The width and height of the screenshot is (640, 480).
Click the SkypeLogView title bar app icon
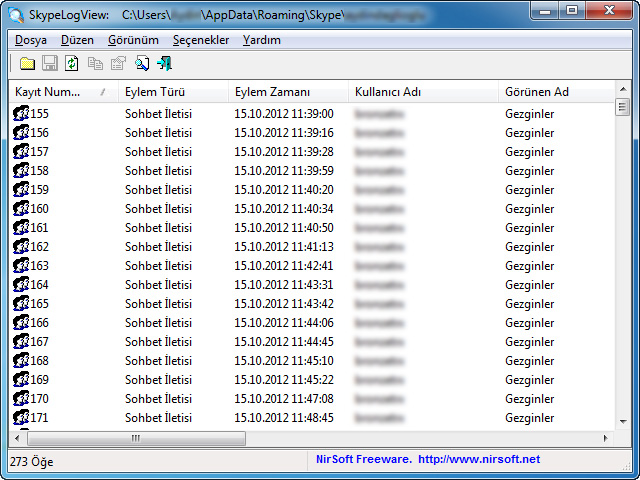coord(16,15)
